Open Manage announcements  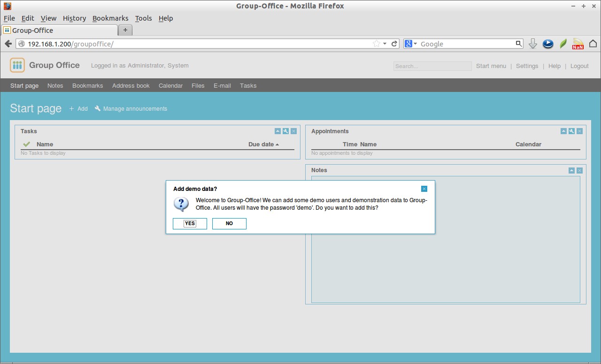pos(135,108)
